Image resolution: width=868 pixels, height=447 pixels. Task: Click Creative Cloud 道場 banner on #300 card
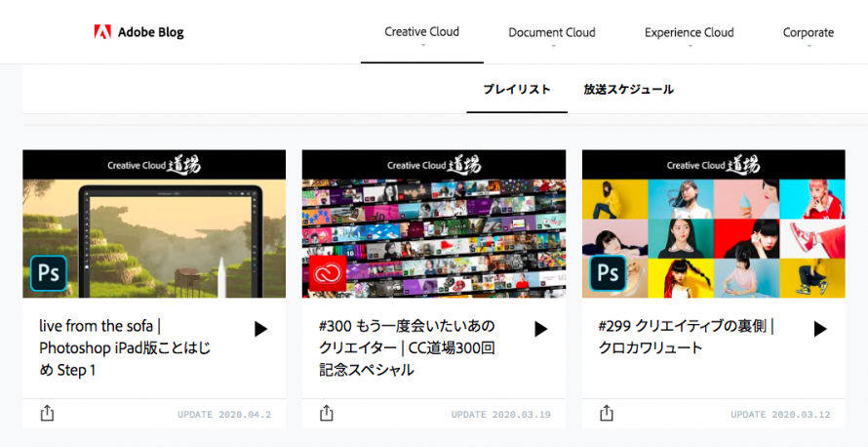pos(434,165)
